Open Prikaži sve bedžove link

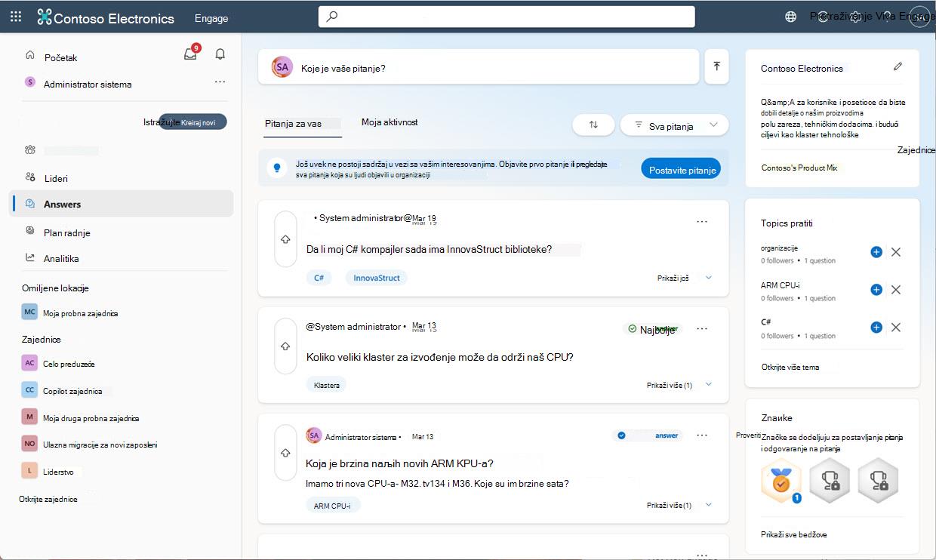pyautogui.click(x=794, y=534)
